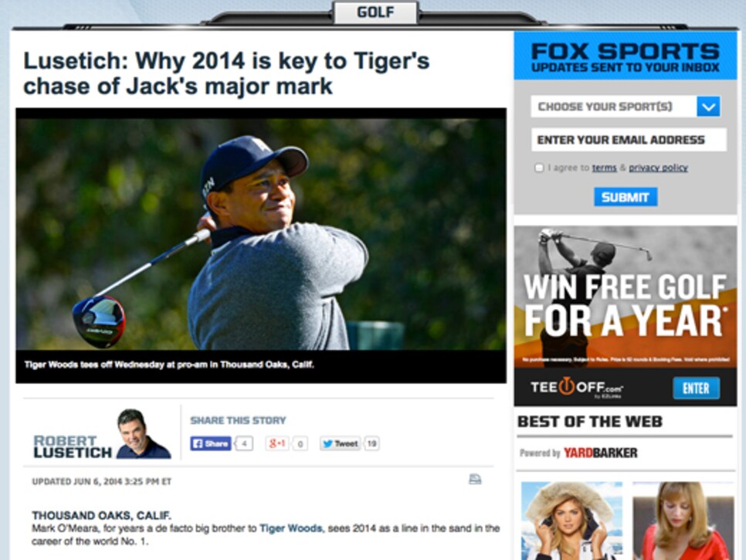Click the Tee Off logo in ad
Screen dimensions: 746x560
[576, 387]
